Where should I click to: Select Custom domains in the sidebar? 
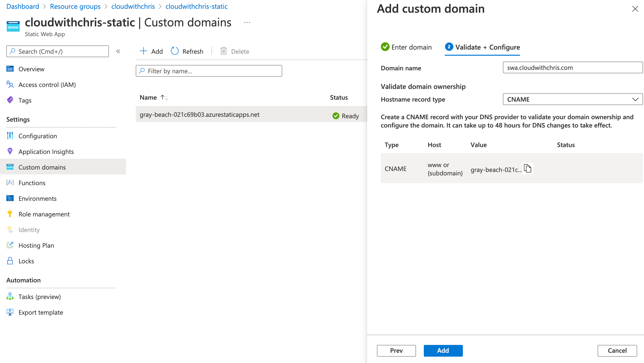tap(42, 167)
